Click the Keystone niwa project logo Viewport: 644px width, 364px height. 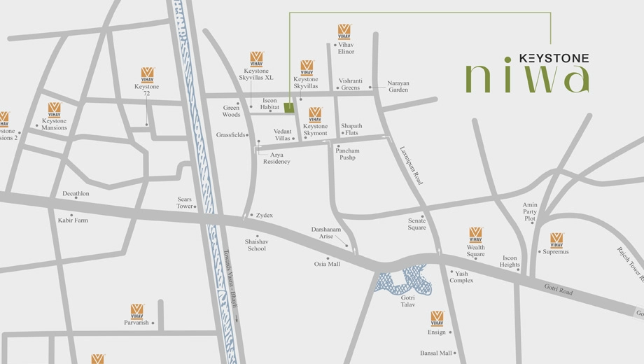[x=528, y=73]
